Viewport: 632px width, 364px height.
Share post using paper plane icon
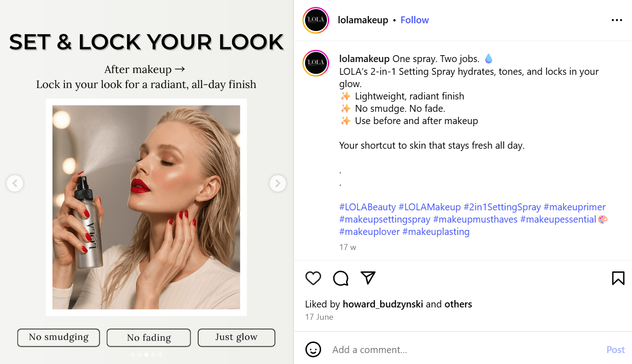368,278
